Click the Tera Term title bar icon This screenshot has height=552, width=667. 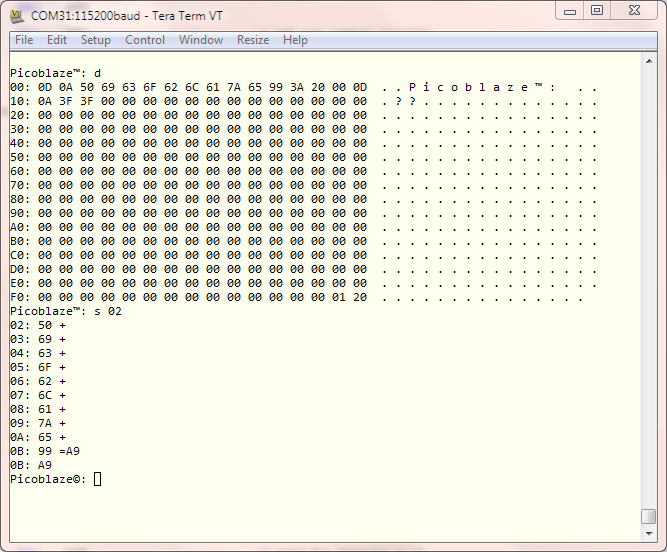(x=17, y=16)
